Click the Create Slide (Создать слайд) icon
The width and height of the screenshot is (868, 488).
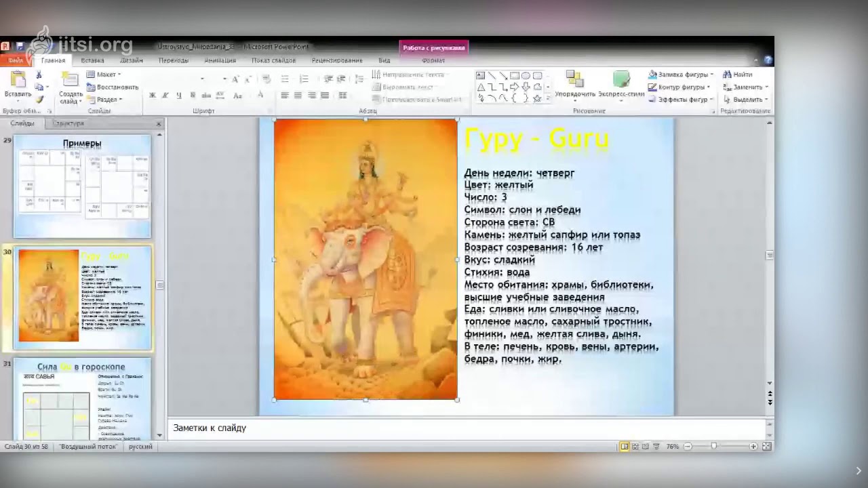(x=70, y=79)
